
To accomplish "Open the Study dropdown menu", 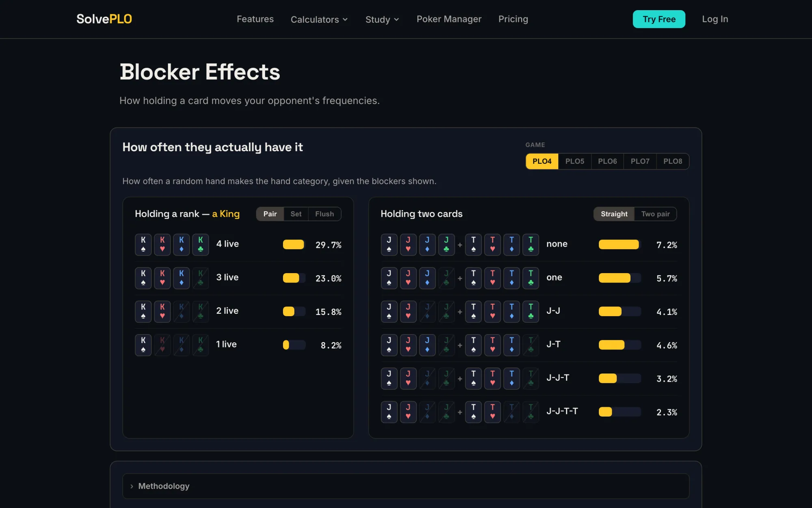I will (382, 19).
